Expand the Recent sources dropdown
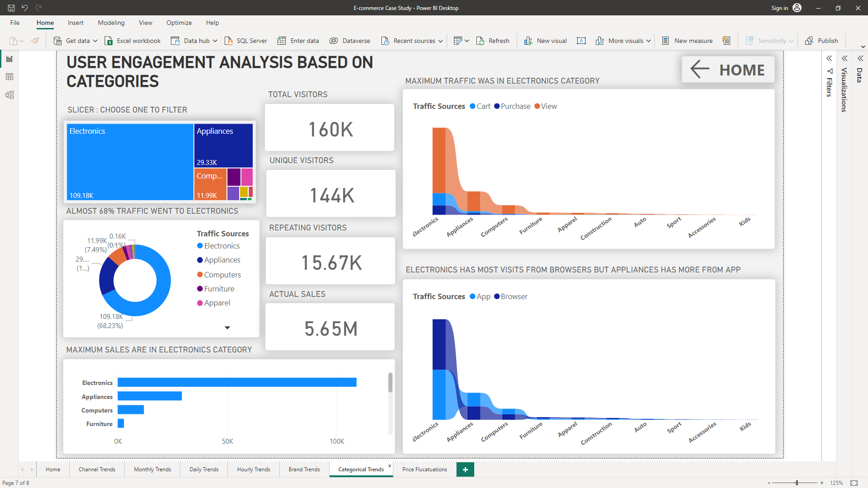The image size is (868, 488). (440, 41)
